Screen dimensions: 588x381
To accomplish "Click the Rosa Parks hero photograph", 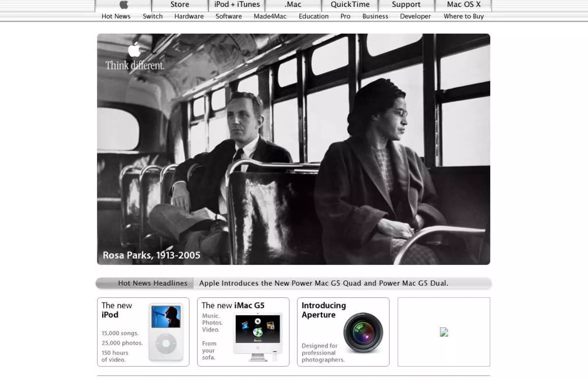I will tap(293, 149).
